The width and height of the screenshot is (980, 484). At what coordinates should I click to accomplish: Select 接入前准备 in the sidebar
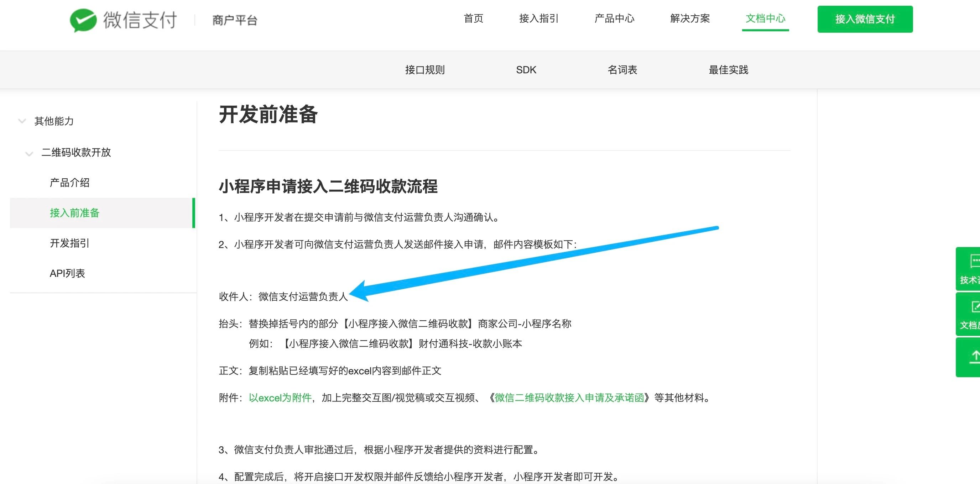102,213
